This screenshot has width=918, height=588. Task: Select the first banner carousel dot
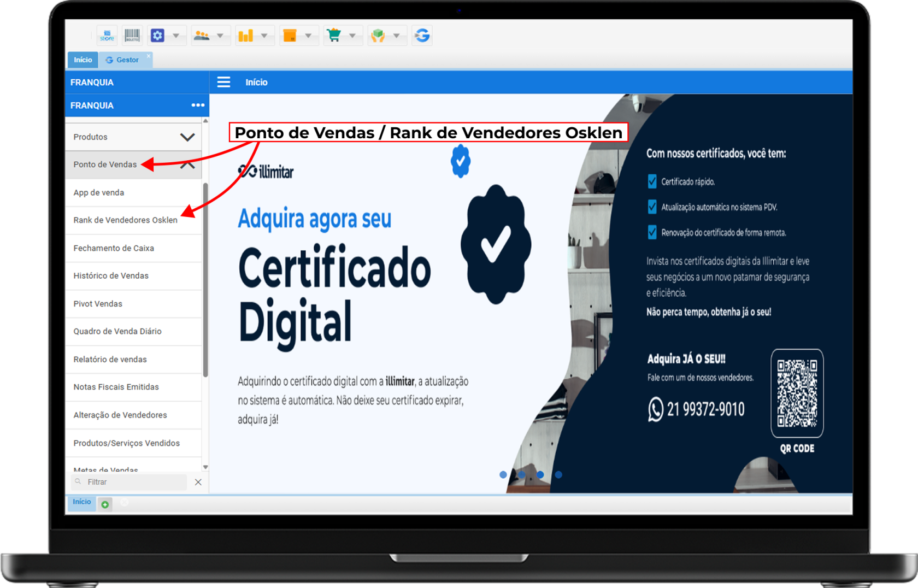[x=503, y=475]
